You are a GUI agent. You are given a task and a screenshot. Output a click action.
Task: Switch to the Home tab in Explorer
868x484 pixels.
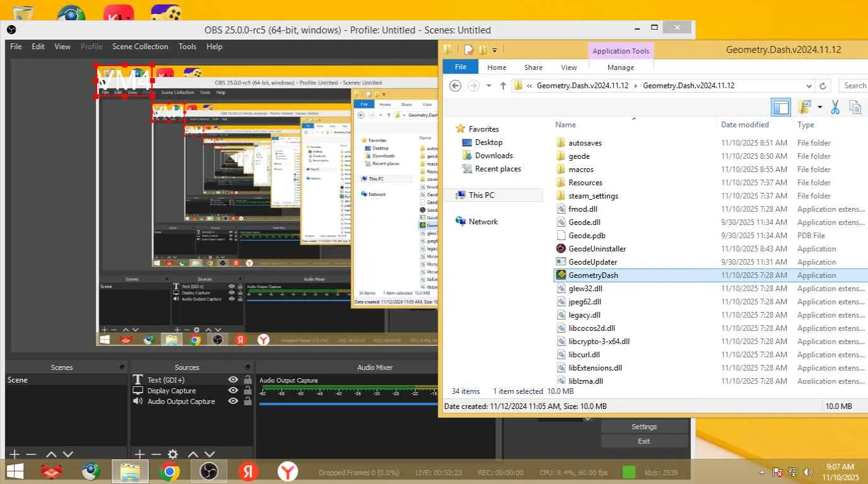pos(496,67)
